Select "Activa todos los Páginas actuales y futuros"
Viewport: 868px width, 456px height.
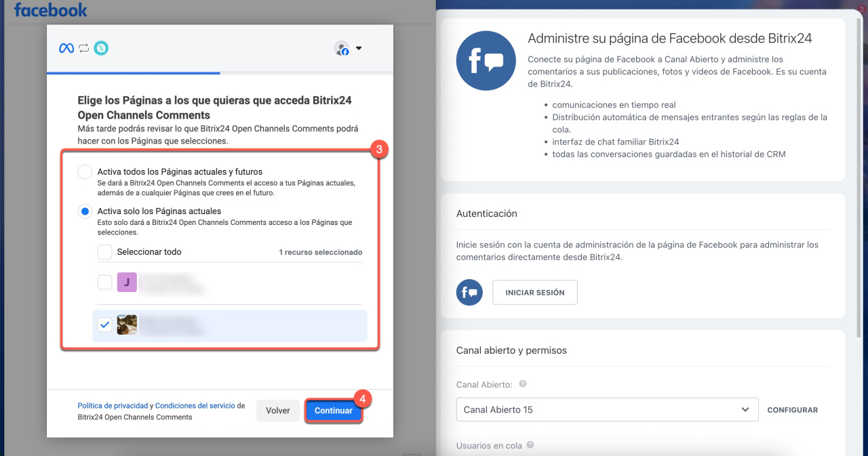(85, 172)
